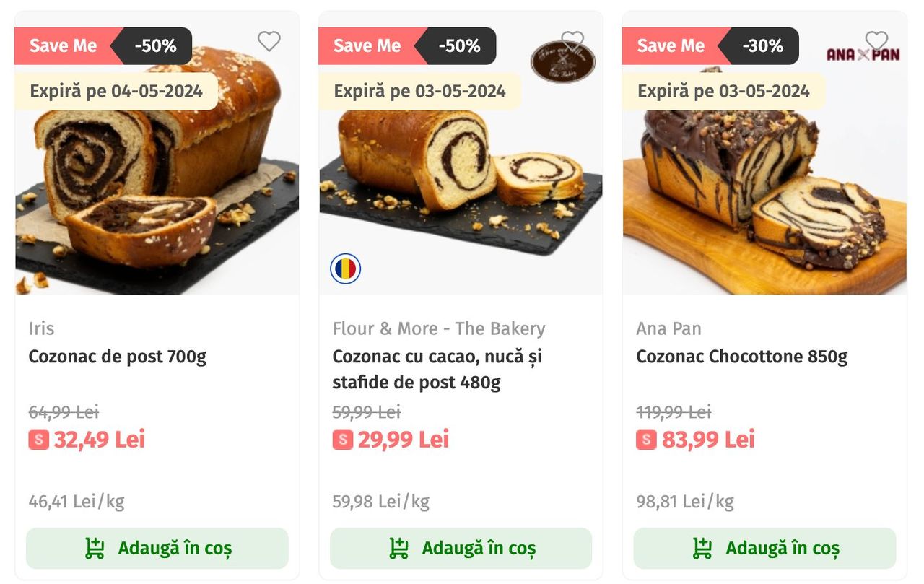Click cart icon on Cozonac de post button
Screen dimensions: 924x584
(x=95, y=549)
